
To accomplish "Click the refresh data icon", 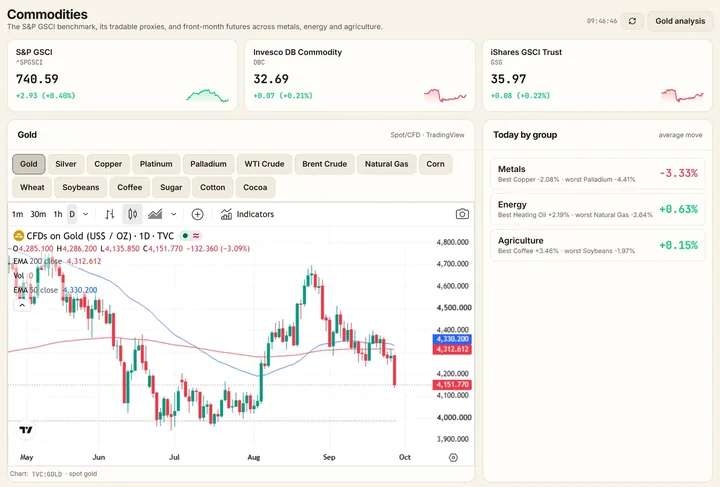I will [632, 21].
